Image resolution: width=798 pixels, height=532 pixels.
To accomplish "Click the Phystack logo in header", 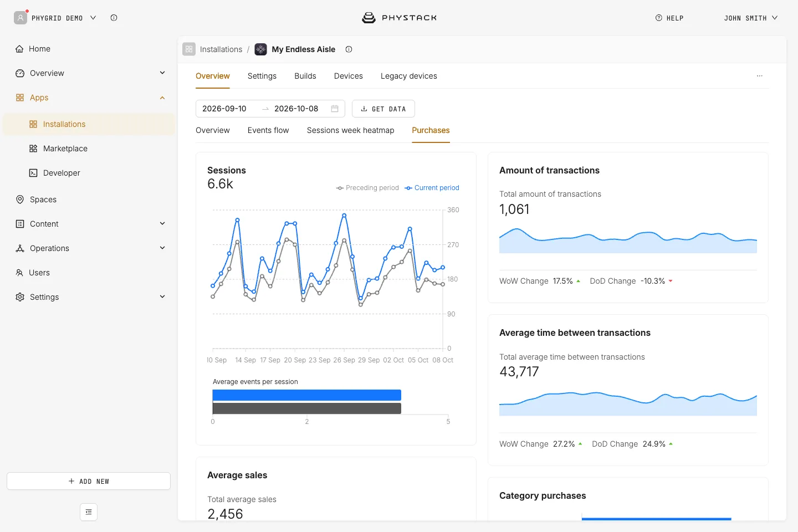I will [x=399, y=18].
